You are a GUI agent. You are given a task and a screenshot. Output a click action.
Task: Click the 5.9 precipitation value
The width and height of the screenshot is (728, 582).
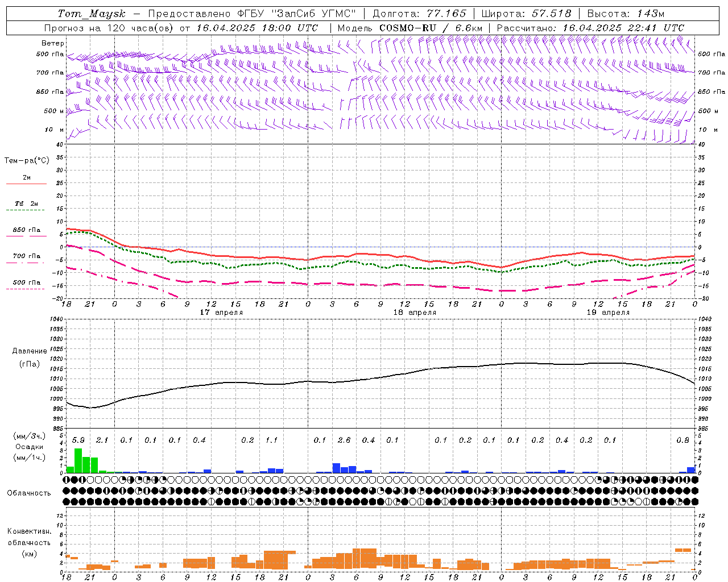click(78, 440)
